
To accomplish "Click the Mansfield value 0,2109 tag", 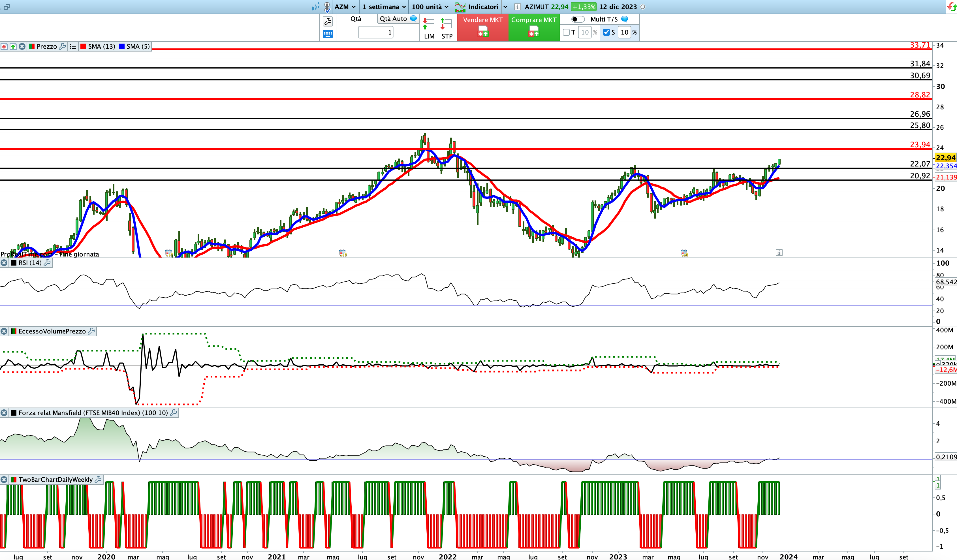I will [946, 457].
